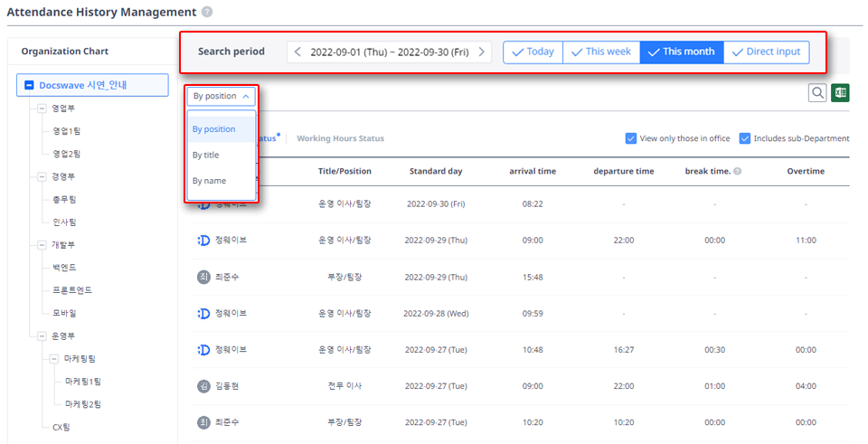Collapse the By position sort dropdown
The height and width of the screenshot is (444, 868).
pyautogui.click(x=221, y=96)
